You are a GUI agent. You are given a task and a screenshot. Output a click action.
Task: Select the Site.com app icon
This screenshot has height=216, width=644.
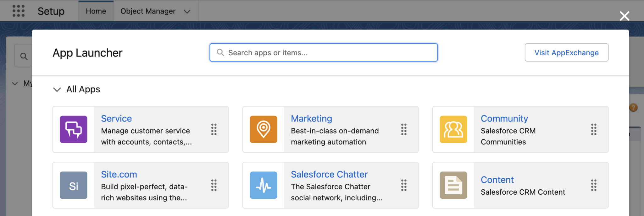pyautogui.click(x=73, y=185)
